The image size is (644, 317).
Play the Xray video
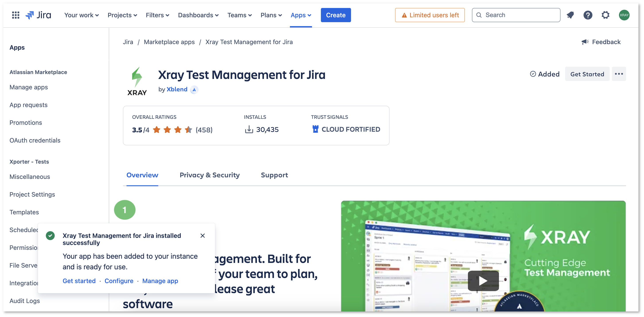click(x=483, y=281)
